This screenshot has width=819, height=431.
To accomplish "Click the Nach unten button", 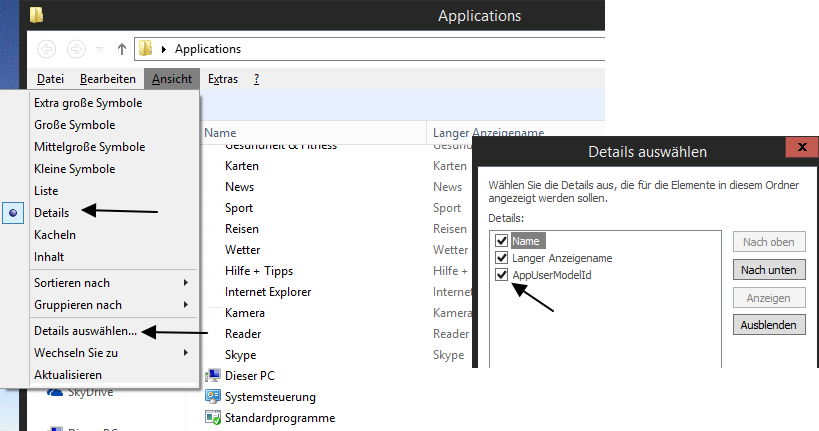I will click(769, 270).
